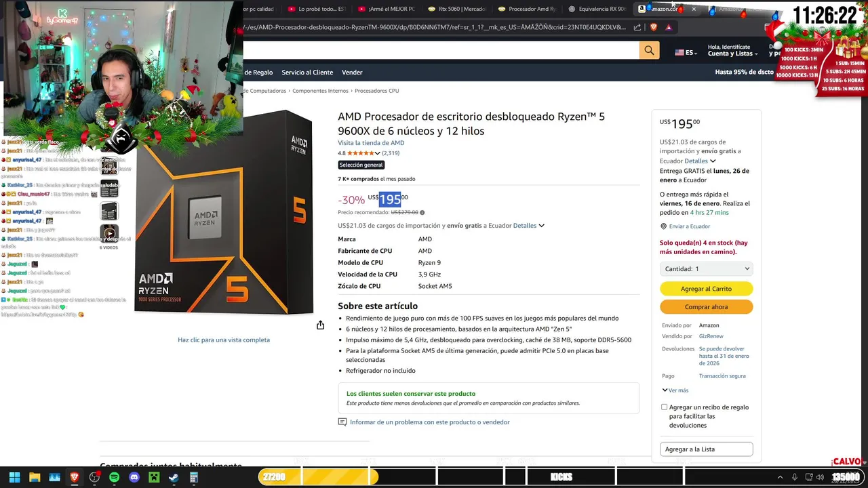Open Steam from the taskbar
Screen dimensions: 868x488
pyautogui.click(x=174, y=477)
